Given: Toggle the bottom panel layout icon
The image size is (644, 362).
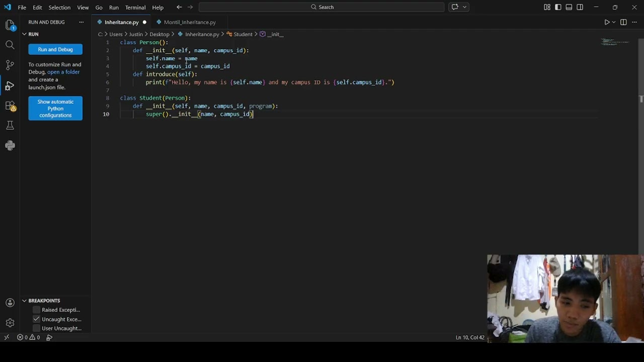Looking at the screenshot, I should [569, 7].
